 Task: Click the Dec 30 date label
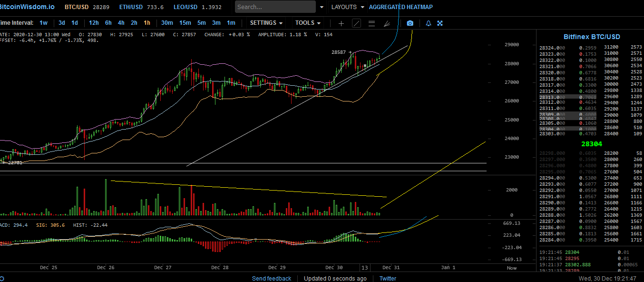click(333, 268)
